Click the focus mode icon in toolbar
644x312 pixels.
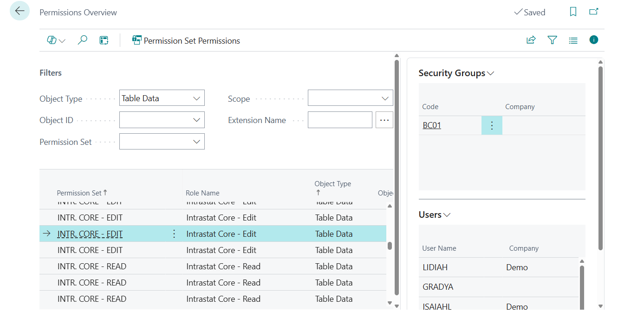point(104,40)
